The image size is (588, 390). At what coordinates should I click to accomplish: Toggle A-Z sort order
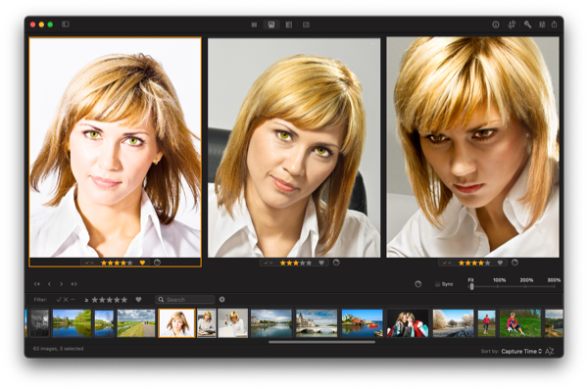click(550, 352)
